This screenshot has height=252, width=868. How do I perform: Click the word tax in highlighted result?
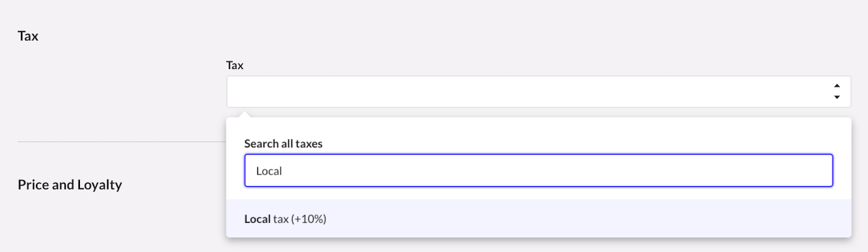tap(281, 219)
